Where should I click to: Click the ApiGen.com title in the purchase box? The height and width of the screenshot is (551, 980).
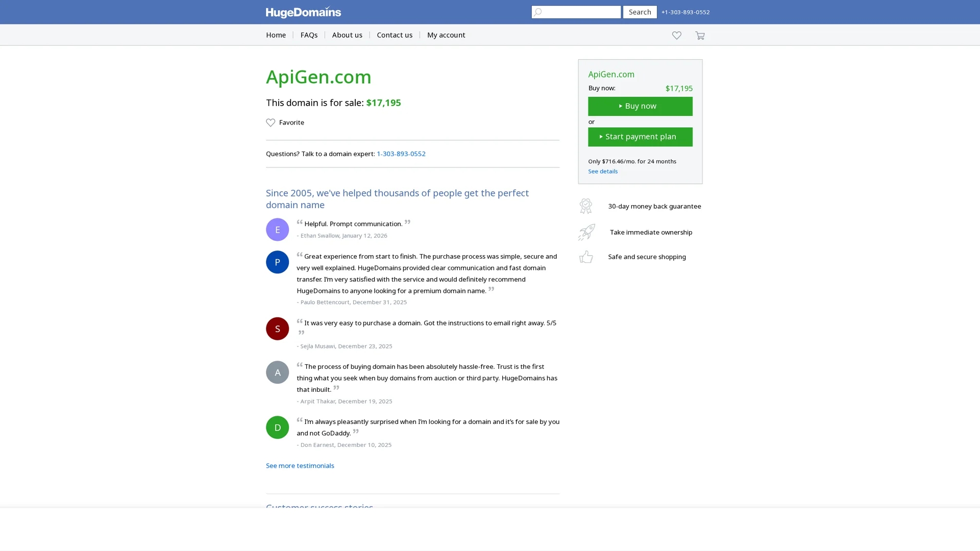coord(611,74)
